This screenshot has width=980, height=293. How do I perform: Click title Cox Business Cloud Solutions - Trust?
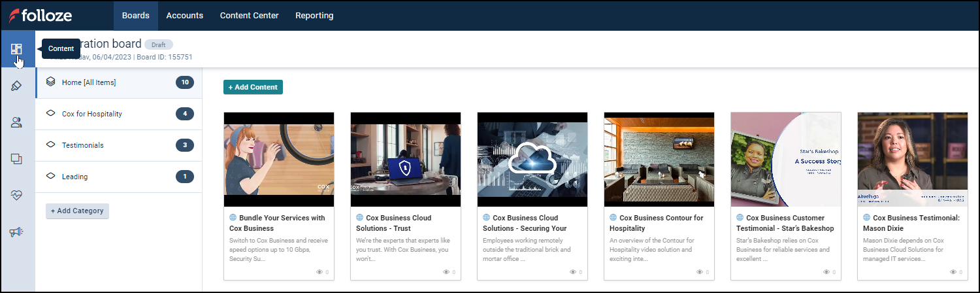(394, 223)
